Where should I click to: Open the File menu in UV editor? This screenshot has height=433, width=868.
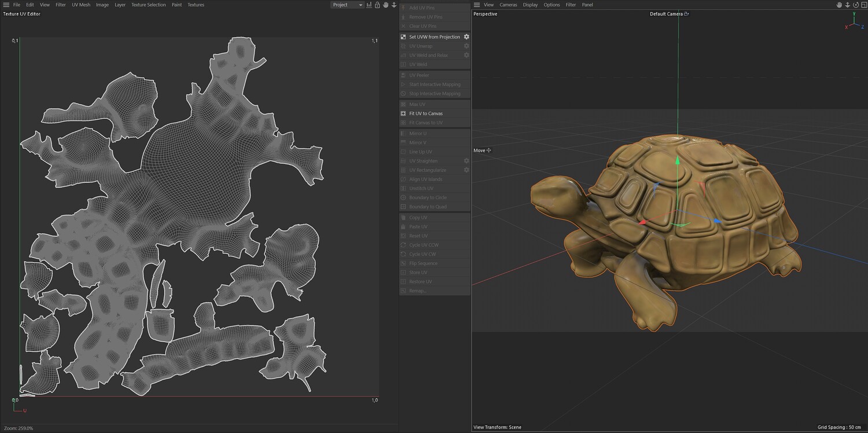tap(17, 5)
